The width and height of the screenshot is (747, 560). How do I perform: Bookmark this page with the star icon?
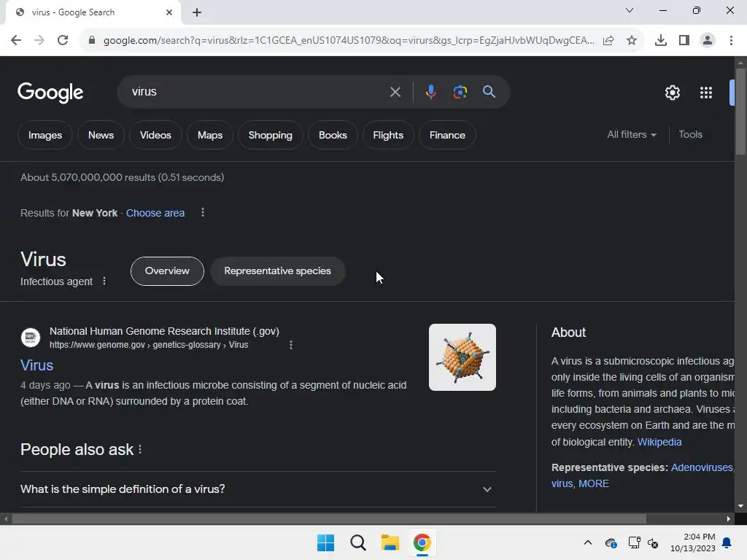(632, 41)
